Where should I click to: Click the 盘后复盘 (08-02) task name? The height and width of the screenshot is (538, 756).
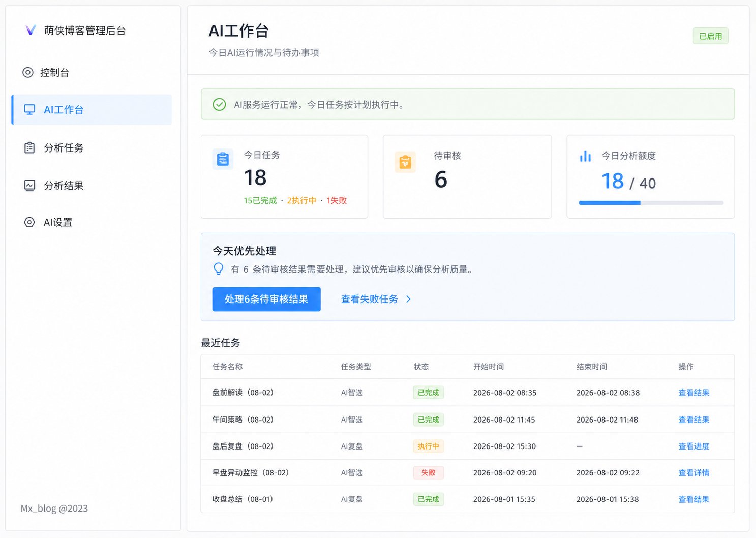(243, 446)
